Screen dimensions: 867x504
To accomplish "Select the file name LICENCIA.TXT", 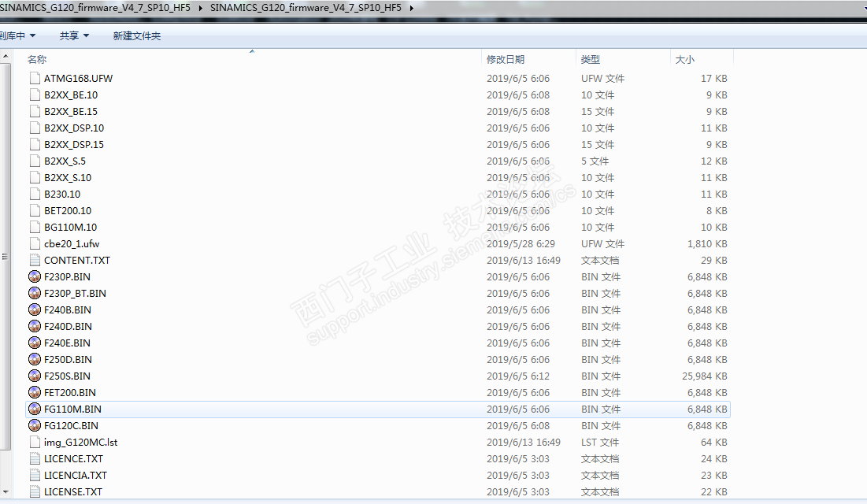I will click(x=75, y=475).
